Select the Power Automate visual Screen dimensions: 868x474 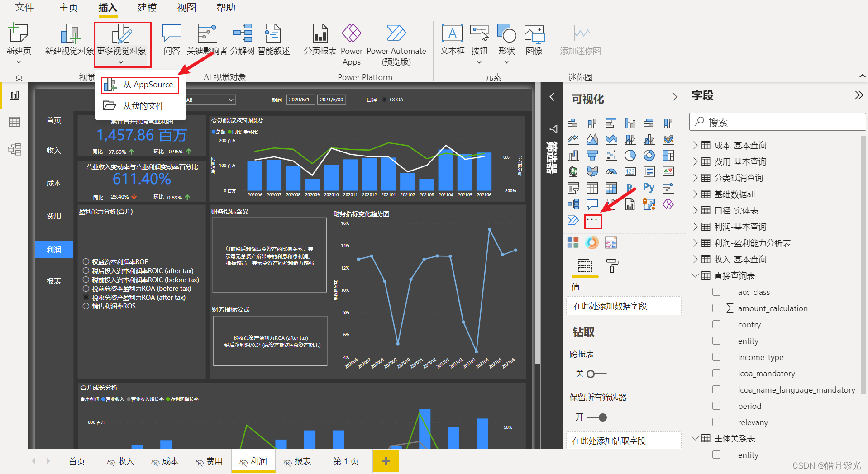pos(573,220)
